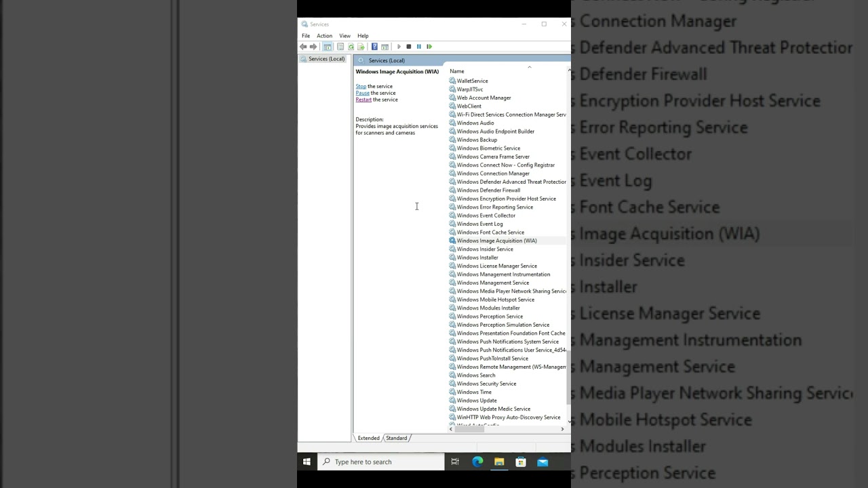The width and height of the screenshot is (868, 488).
Task: Click the gear icon beside WarpJITSvc
Action: [x=452, y=89]
